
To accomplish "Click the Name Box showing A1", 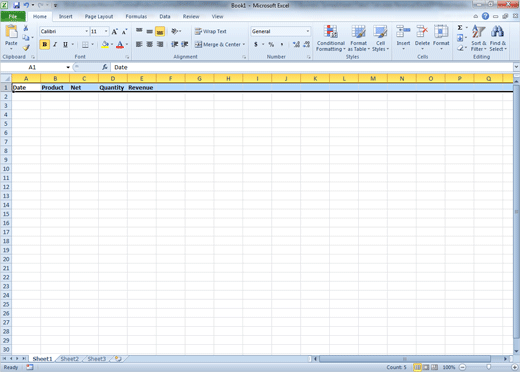I will (32, 67).
